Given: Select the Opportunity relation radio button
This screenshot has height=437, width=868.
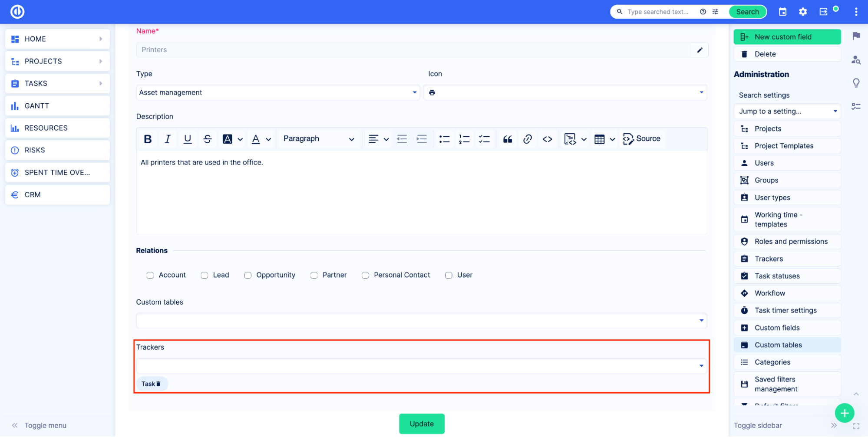Looking at the screenshot, I should (x=248, y=275).
